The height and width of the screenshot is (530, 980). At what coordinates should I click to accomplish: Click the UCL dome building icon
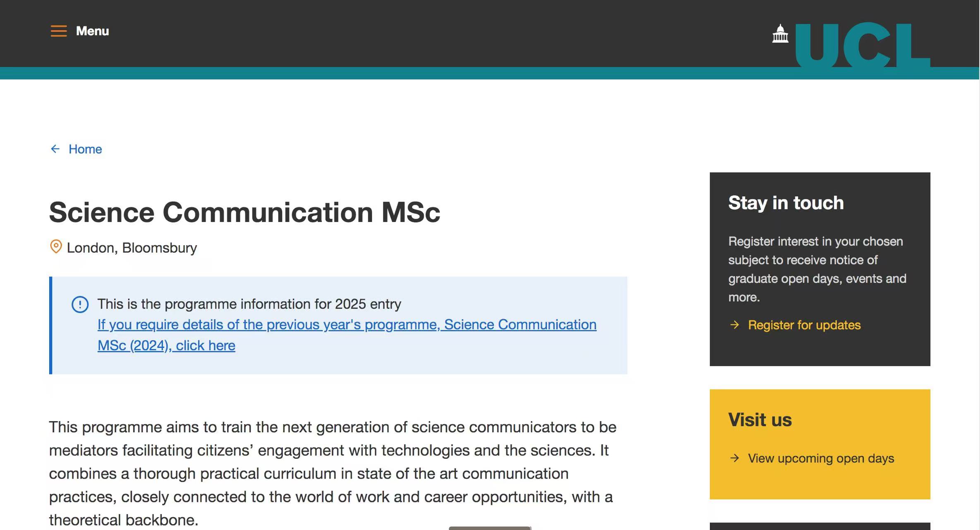[780, 34]
